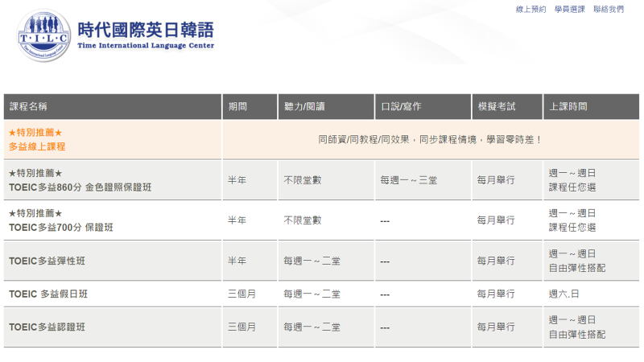Click 每月舉行 in the 700分 row
This screenshot has height=362, width=644.
[x=496, y=220]
